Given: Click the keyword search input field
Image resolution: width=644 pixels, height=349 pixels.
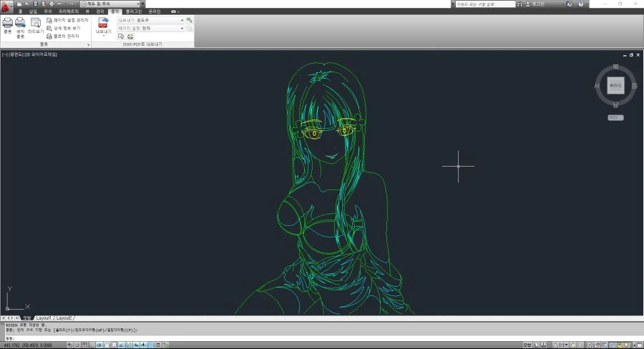Looking at the screenshot, I should coord(485,4).
